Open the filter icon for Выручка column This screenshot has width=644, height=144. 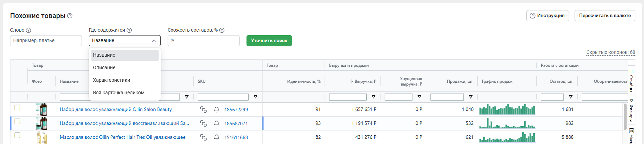pos(373,97)
